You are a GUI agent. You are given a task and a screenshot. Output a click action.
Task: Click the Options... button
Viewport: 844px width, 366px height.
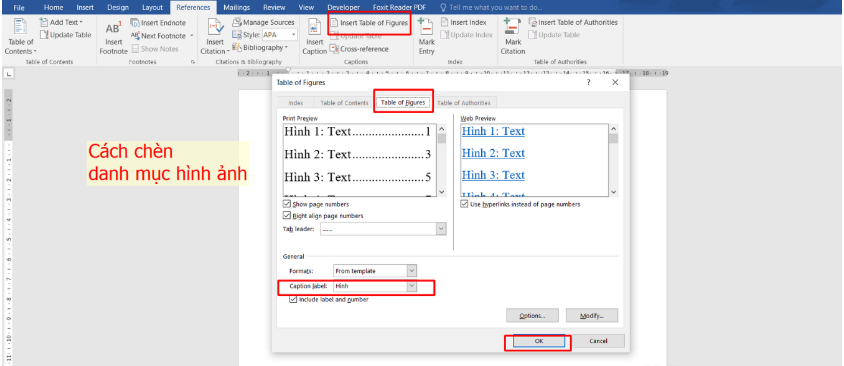532,315
